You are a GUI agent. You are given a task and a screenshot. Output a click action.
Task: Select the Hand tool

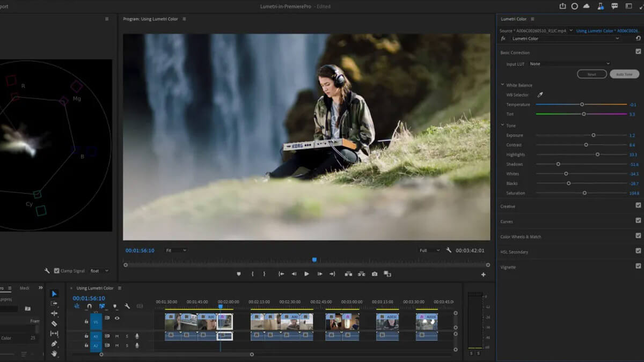pyautogui.click(x=54, y=353)
